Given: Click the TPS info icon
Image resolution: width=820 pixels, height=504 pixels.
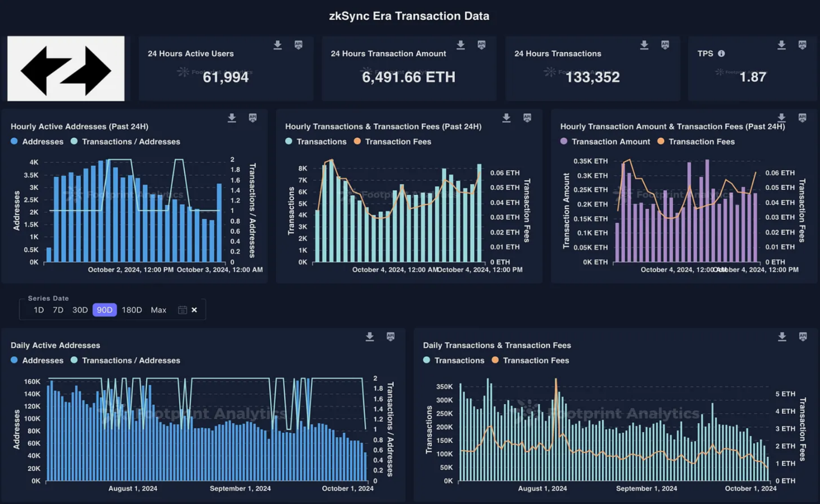Looking at the screenshot, I should pyautogui.click(x=721, y=54).
